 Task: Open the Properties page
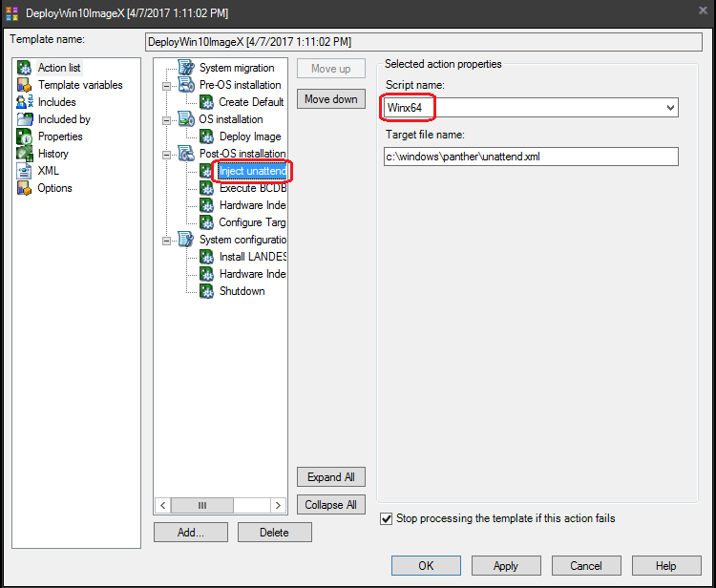tap(60, 136)
